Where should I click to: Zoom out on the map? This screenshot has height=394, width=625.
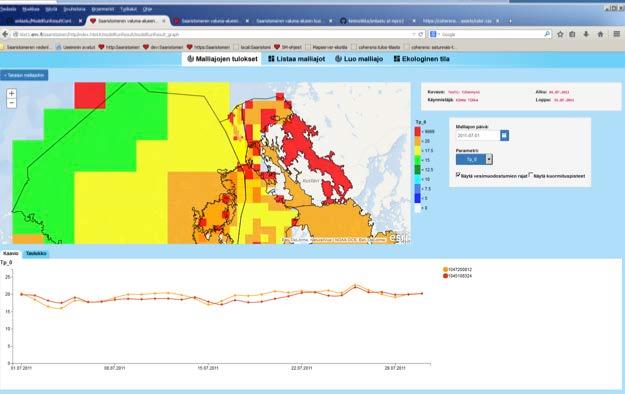point(12,103)
